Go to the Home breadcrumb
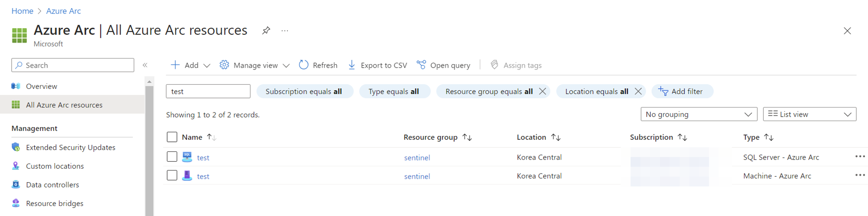 pyautogui.click(x=22, y=11)
